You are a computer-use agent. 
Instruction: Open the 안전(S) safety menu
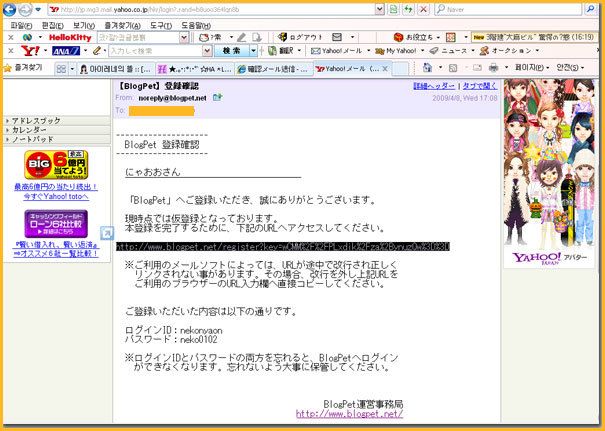click(569, 68)
